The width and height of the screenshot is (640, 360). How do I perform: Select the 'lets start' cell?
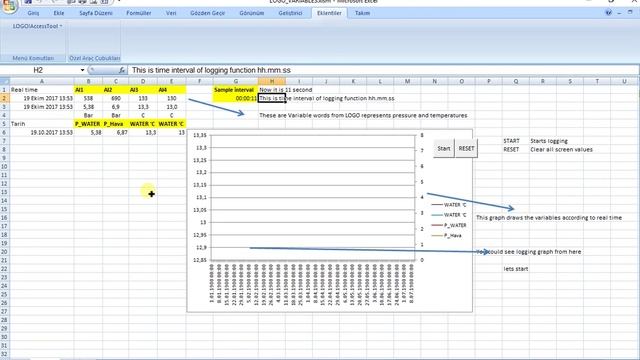tap(516, 269)
